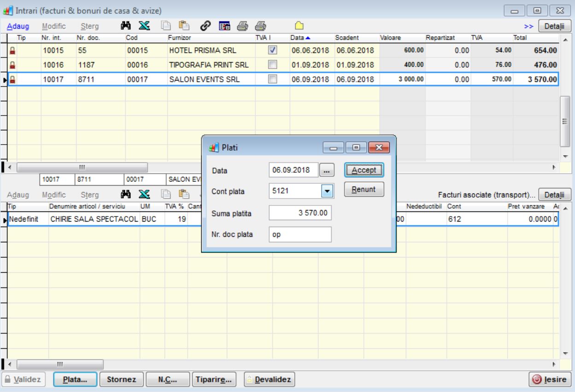Click Sterg in the top invoice toolbar
Screen dimensions: 575x392
pyautogui.click(x=89, y=26)
